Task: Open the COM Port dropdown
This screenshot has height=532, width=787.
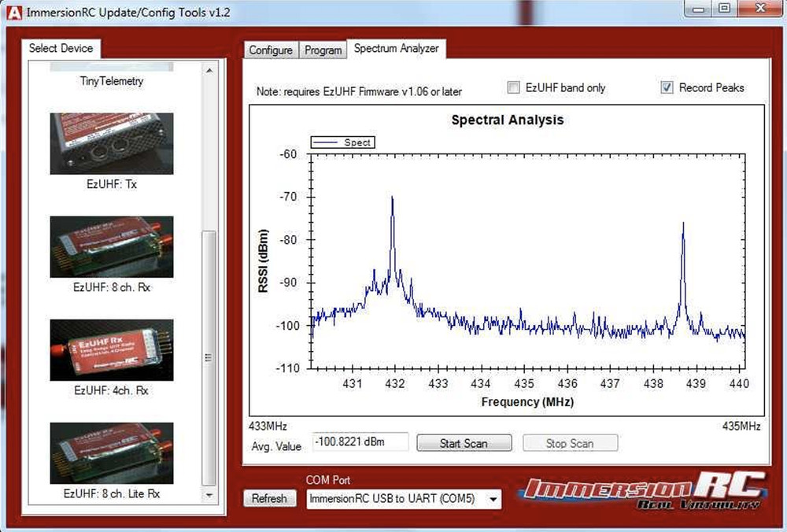Action: [492, 499]
